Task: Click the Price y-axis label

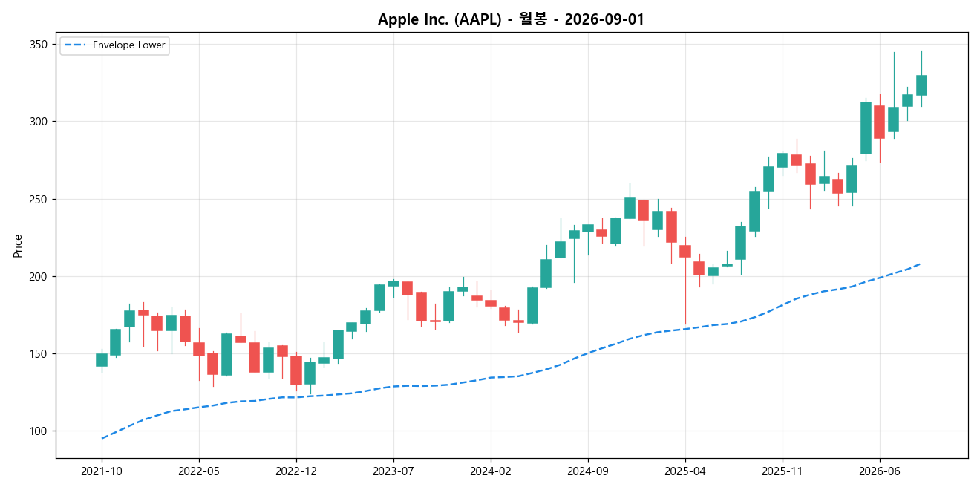Action: pyautogui.click(x=18, y=246)
